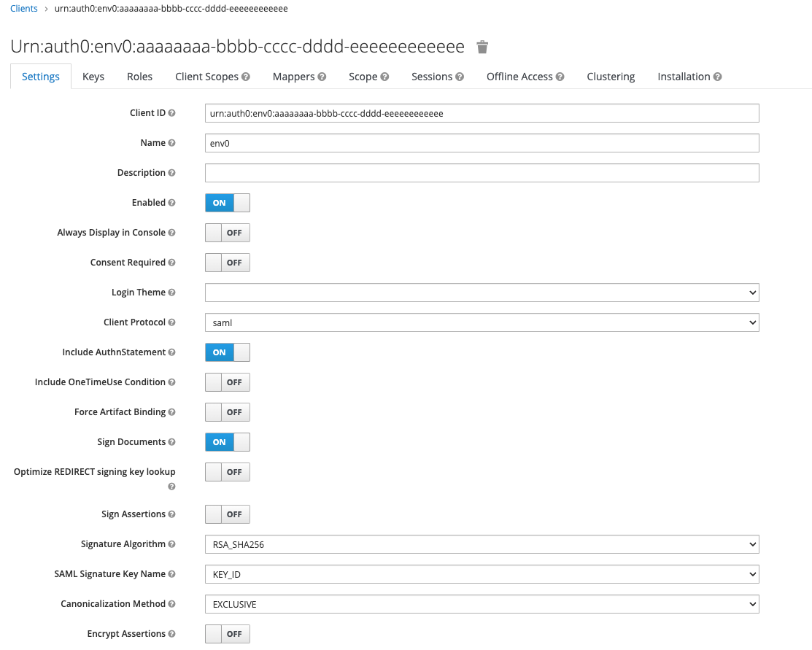Click help icon on Sessions tab
812x650 pixels.
tap(460, 77)
